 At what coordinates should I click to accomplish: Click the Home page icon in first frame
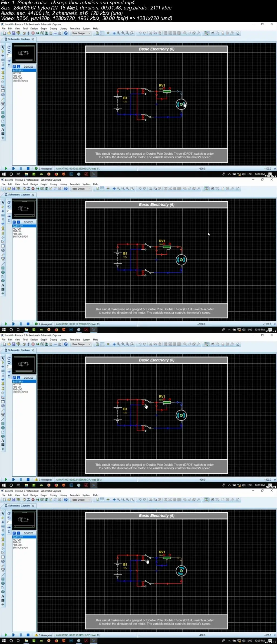(x=24, y=33)
